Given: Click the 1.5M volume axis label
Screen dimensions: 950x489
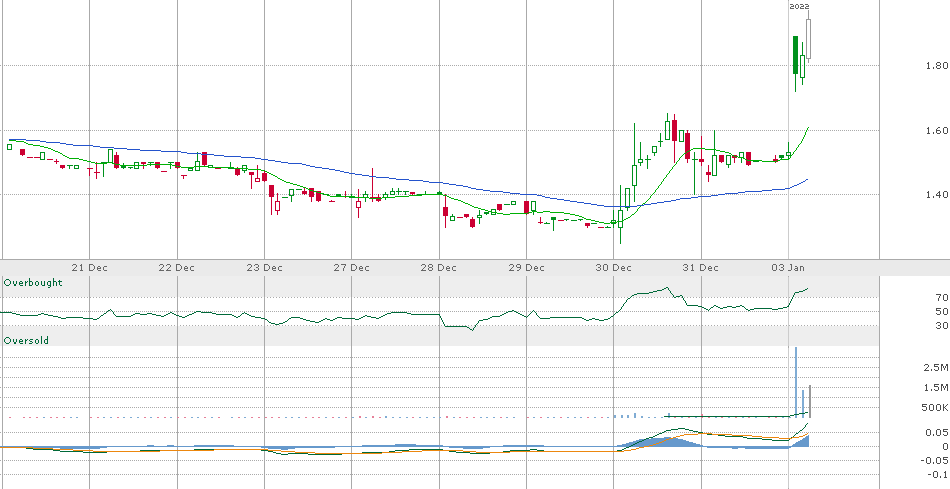Looking at the screenshot, I should click(937, 387).
